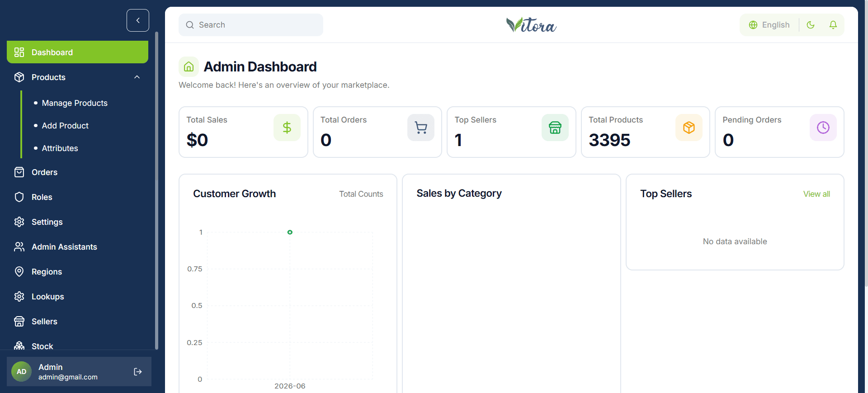
Task: Click the Total Products cube icon
Action: [x=689, y=128]
